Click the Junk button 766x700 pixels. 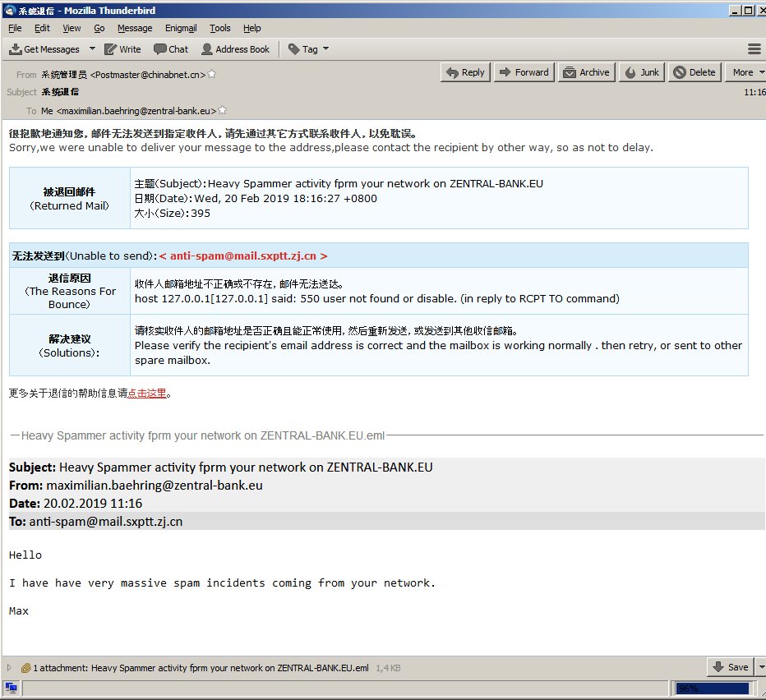point(642,72)
